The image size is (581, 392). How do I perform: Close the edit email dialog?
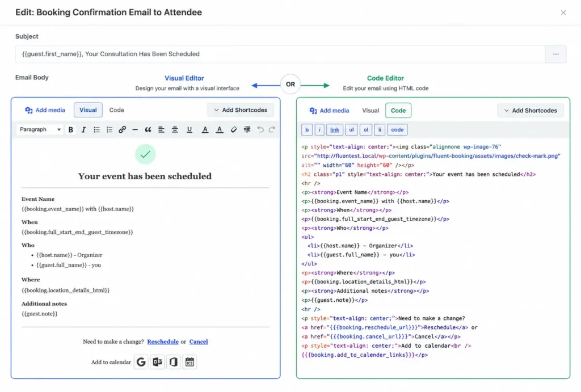[563, 12]
